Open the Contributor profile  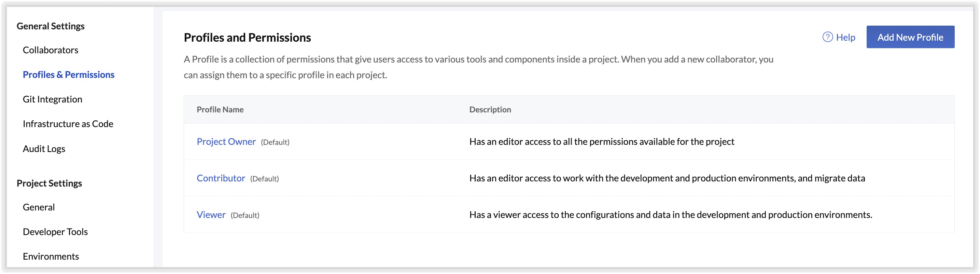click(x=221, y=178)
